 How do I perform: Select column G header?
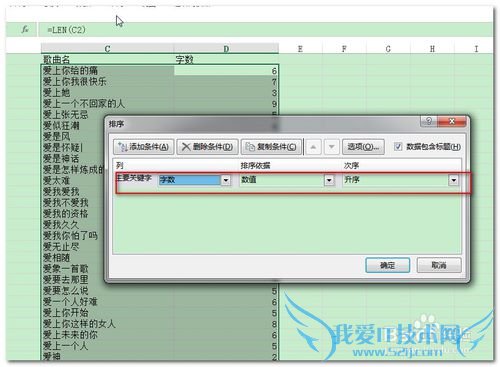[x=388, y=49]
